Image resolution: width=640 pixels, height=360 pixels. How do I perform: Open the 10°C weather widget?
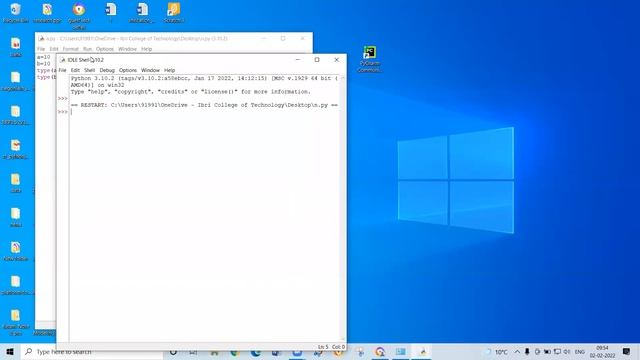[x=497, y=351]
